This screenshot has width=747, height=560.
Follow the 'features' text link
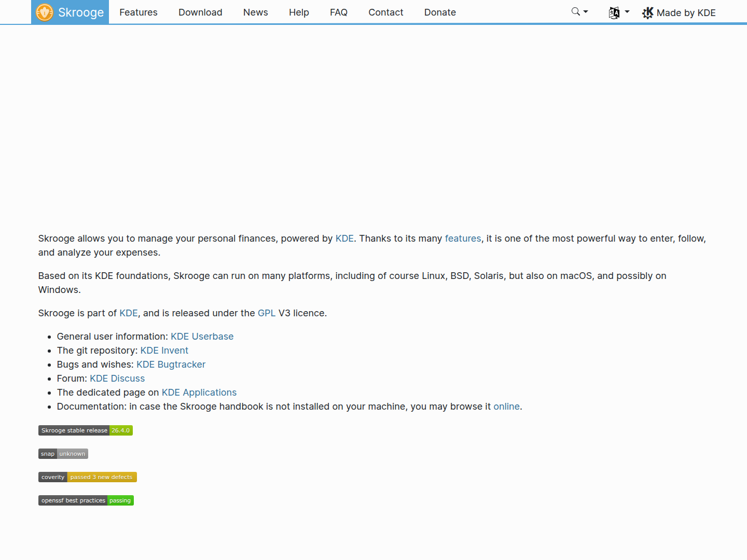click(463, 239)
